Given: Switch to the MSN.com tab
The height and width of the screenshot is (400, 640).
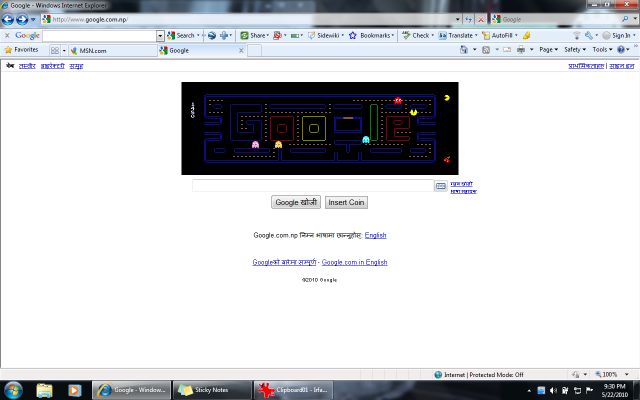Looking at the screenshot, I should pyautogui.click(x=113, y=51).
